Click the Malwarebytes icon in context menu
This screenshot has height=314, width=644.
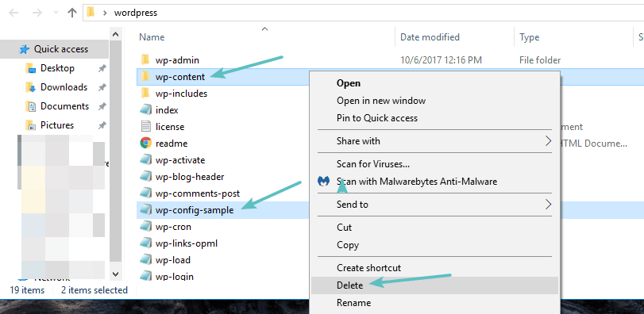tap(325, 182)
